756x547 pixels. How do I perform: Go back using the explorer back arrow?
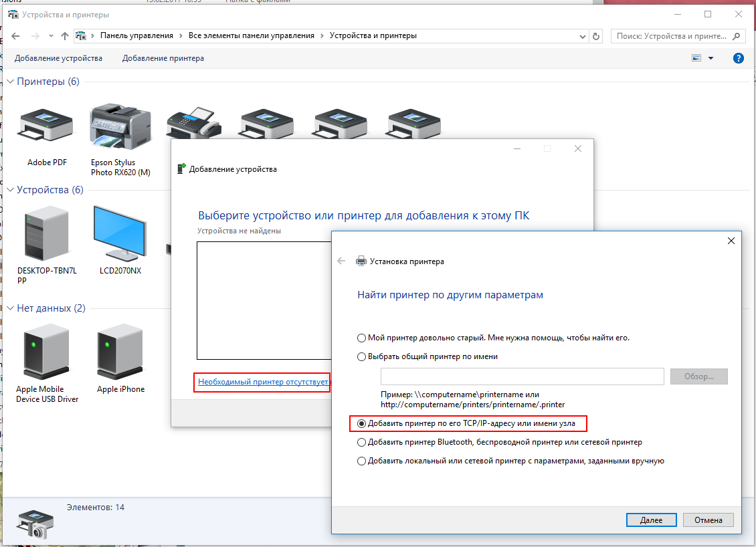[x=15, y=35]
